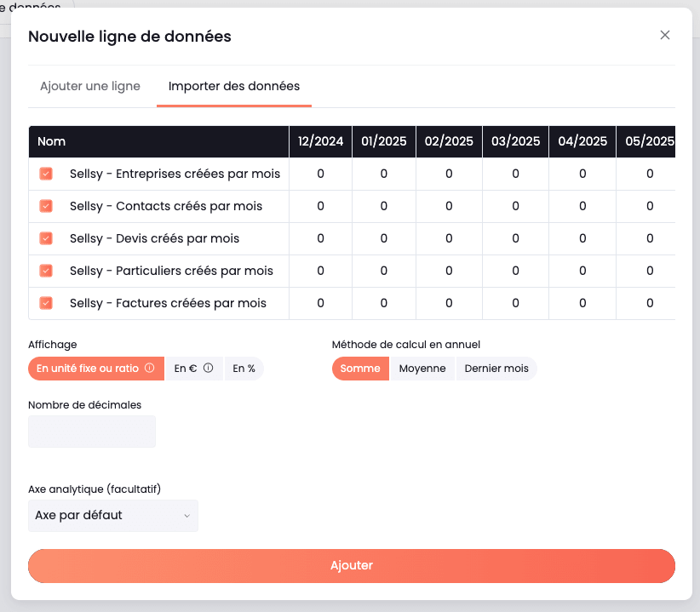Click the "Ajouter" button to import data
The width and height of the screenshot is (700, 612).
coord(352,565)
